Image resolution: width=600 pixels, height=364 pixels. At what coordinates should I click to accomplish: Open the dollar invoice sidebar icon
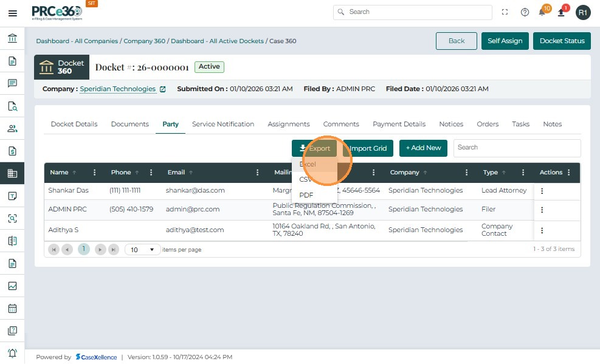point(12,151)
